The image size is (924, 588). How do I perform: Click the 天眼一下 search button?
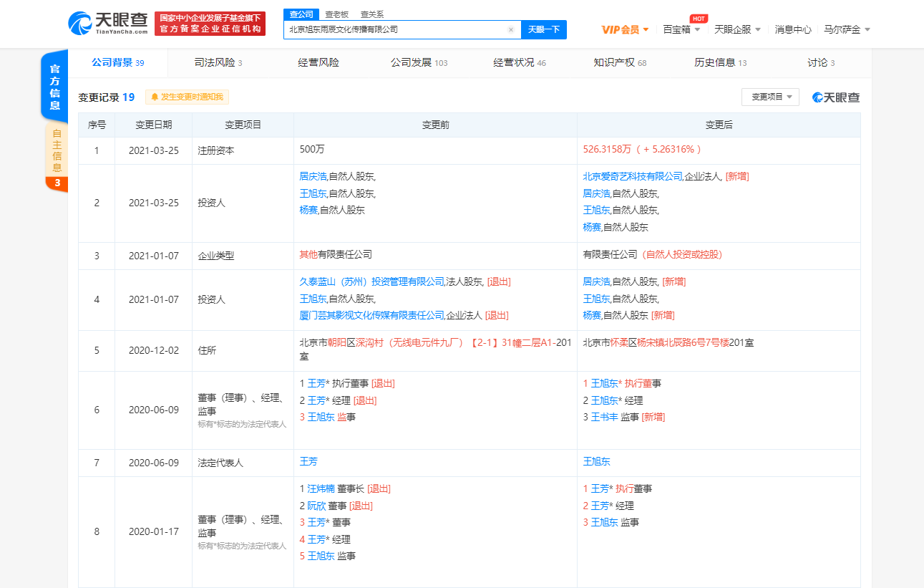coord(543,29)
